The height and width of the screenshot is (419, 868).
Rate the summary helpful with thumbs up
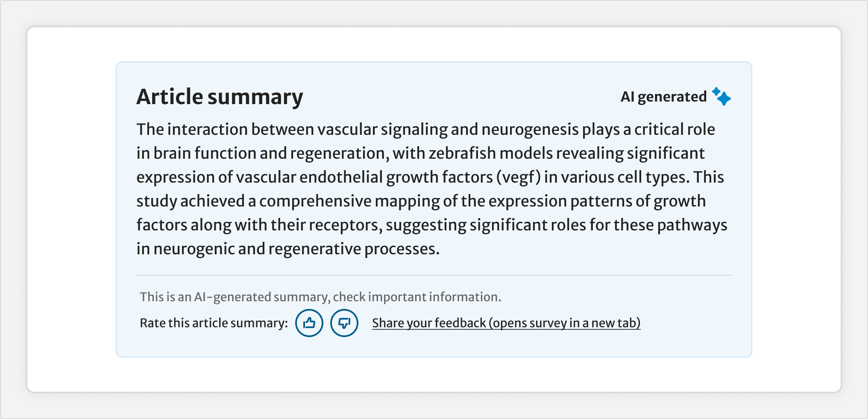309,323
